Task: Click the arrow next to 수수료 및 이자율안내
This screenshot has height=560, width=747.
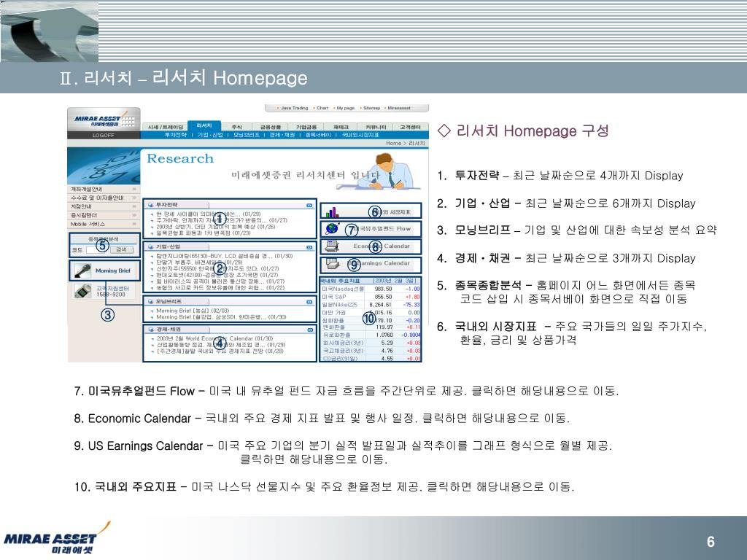Action: tap(134, 198)
